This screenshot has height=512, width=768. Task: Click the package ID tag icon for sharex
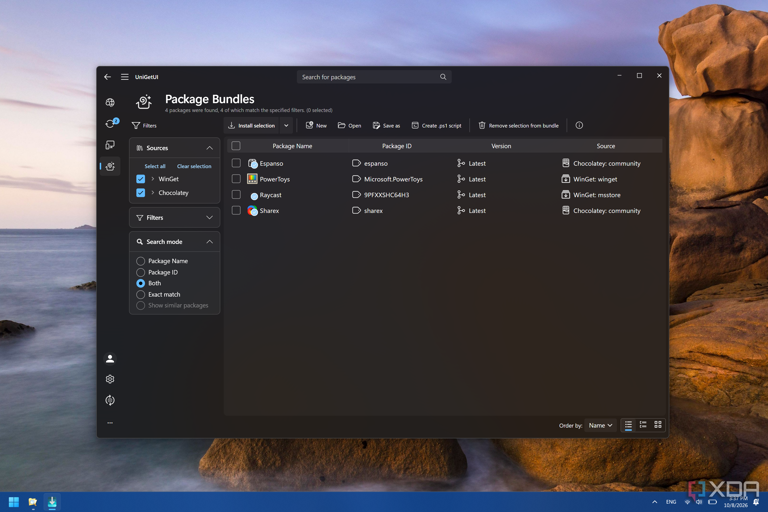pos(356,210)
